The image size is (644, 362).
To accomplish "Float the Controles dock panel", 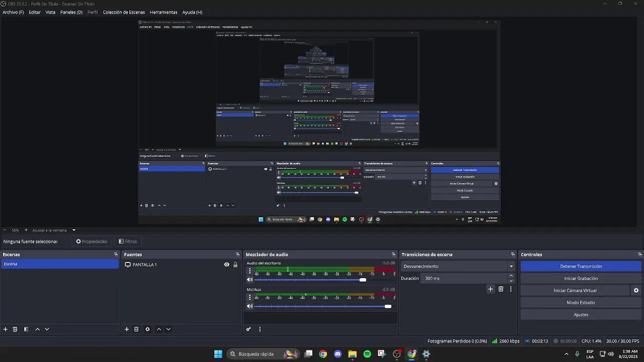I will [640, 254].
